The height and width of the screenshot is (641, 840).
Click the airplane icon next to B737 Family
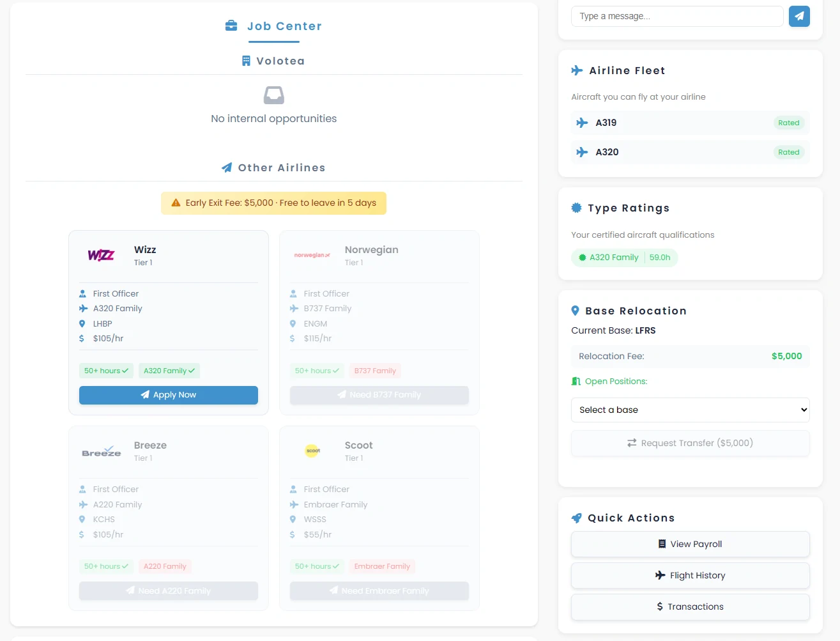294,309
